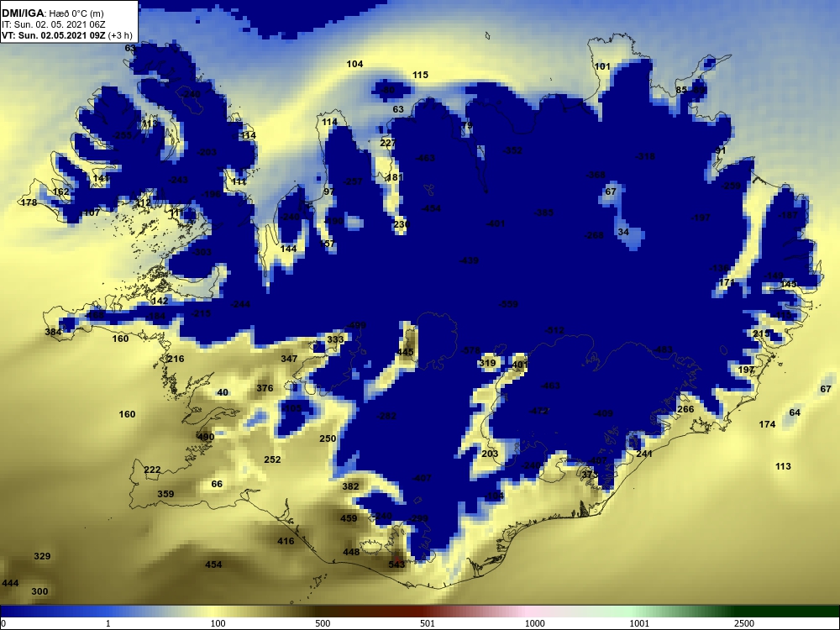840x630 pixels.
Task: Click the map value '157'
Action: [x=327, y=244]
